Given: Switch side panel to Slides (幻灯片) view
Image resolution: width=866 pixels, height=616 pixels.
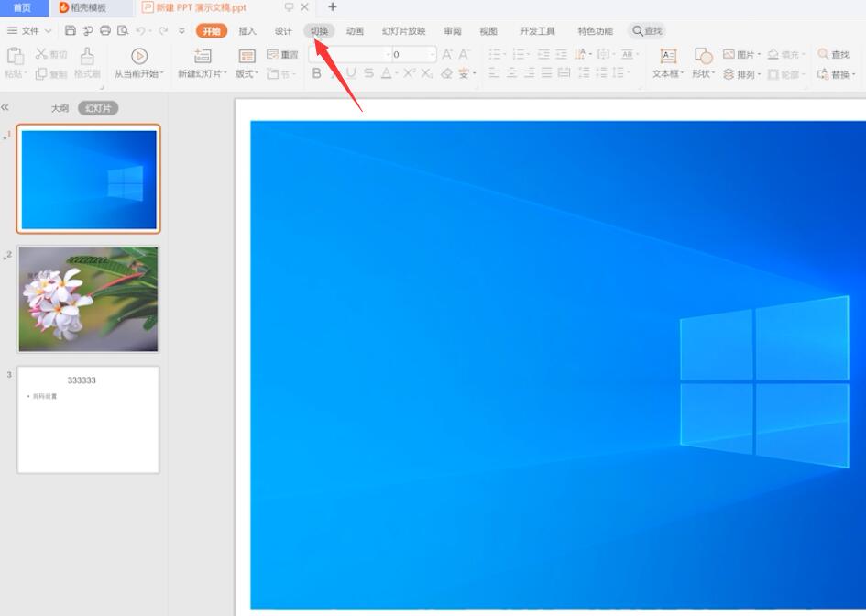Looking at the screenshot, I should (98, 108).
